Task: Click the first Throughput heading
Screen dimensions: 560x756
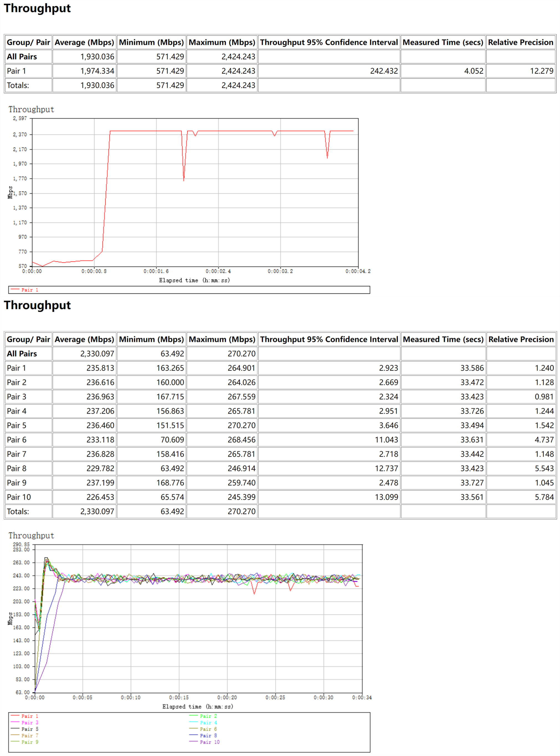Action: (37, 8)
